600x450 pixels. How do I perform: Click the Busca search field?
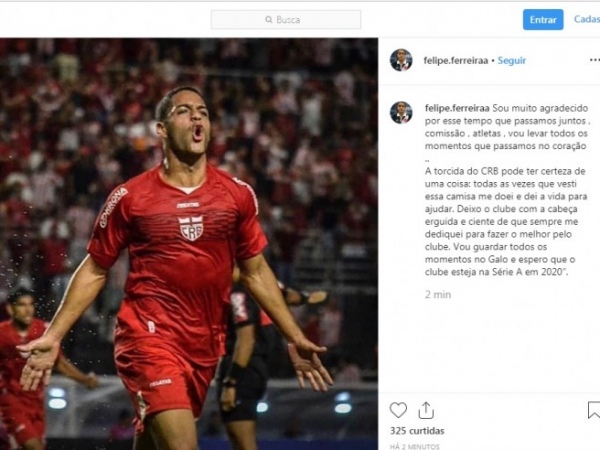[285, 20]
